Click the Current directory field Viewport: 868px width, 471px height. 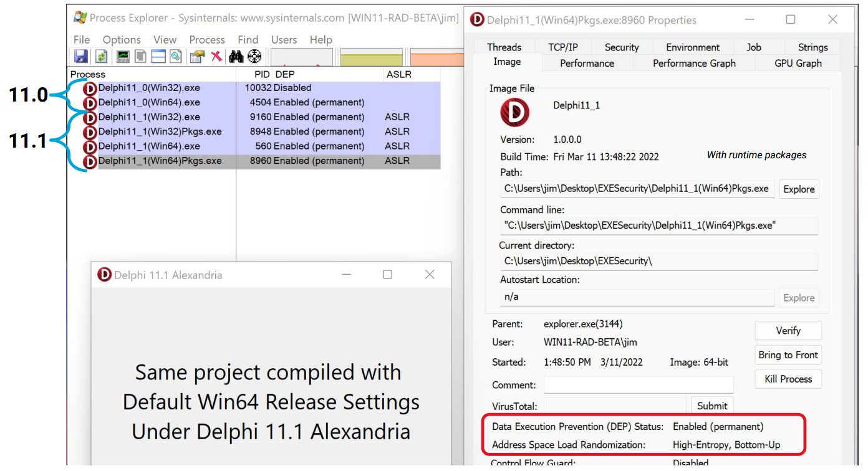point(658,261)
